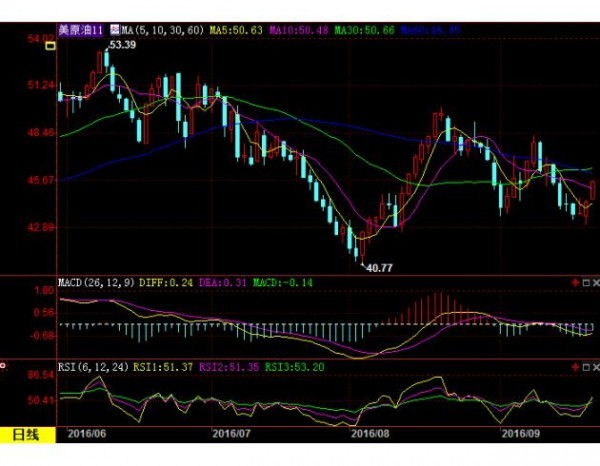Open MA(5,10,30,60) parameter label
600x466 pixels.
click(158, 31)
